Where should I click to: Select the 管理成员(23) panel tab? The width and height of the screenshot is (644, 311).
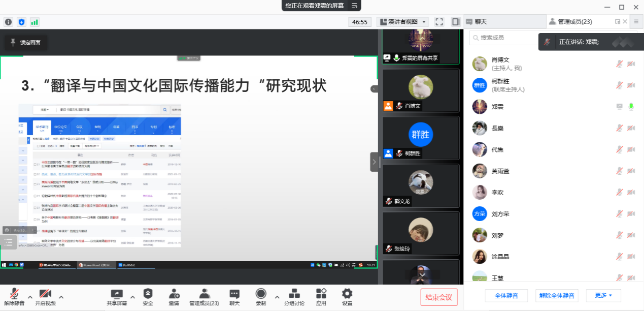click(x=574, y=22)
